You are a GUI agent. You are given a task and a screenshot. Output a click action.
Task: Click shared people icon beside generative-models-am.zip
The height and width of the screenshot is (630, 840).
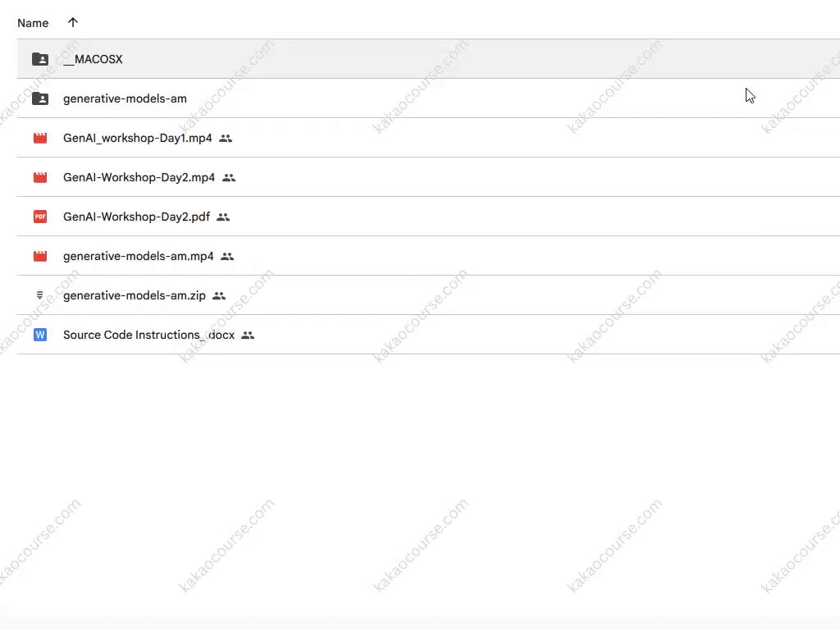[x=219, y=295]
